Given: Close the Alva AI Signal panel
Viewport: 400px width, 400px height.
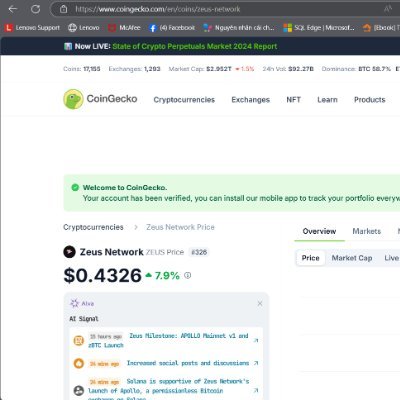Looking at the screenshot, I should pyautogui.click(x=260, y=303).
